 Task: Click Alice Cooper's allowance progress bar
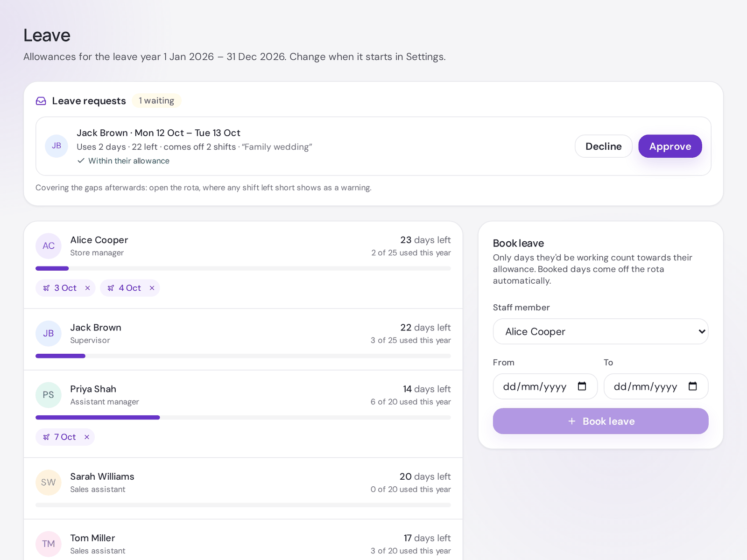(x=243, y=268)
